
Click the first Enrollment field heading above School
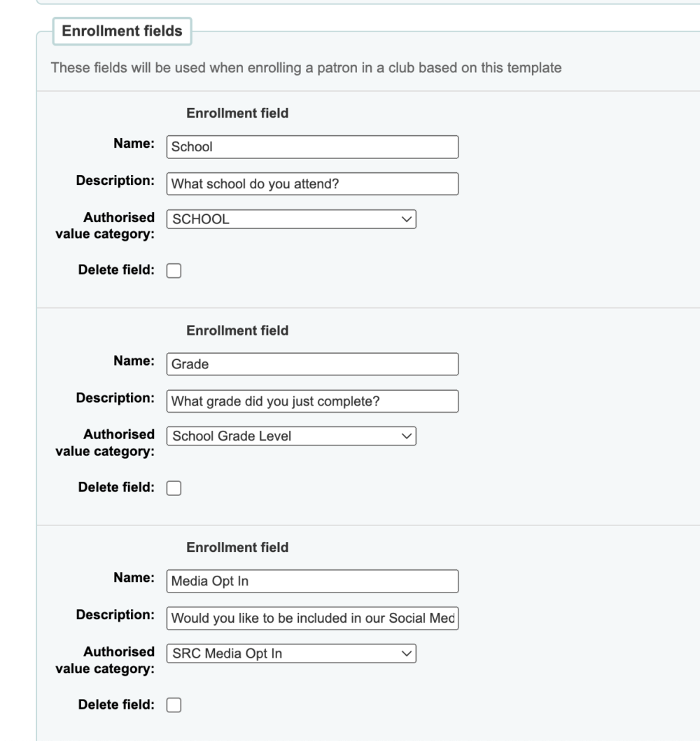pos(237,113)
